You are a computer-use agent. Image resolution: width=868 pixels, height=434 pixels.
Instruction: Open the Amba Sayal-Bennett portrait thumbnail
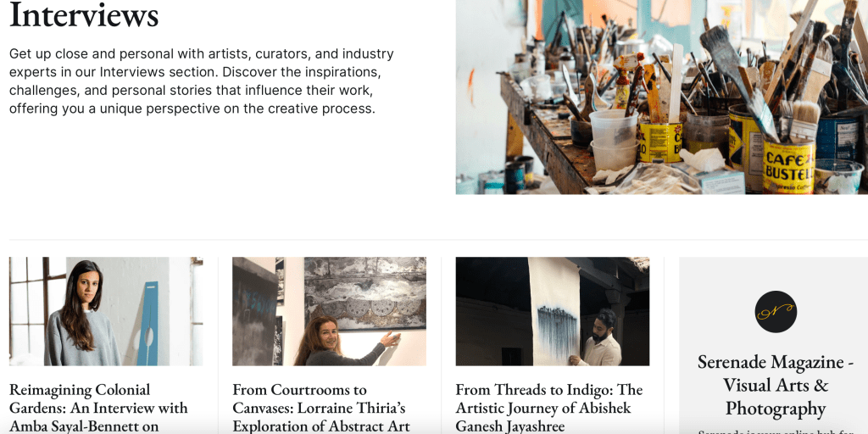click(106, 311)
